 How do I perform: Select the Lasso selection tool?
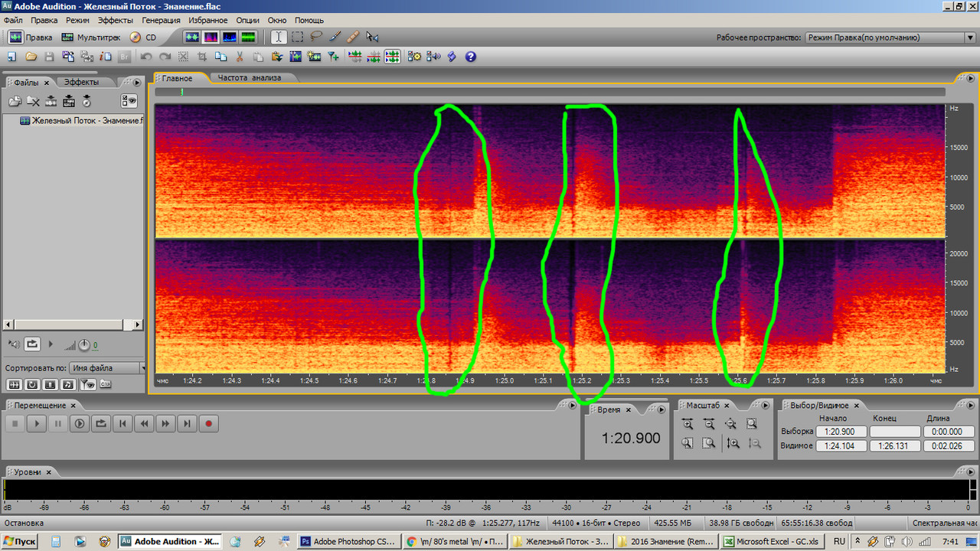[315, 37]
